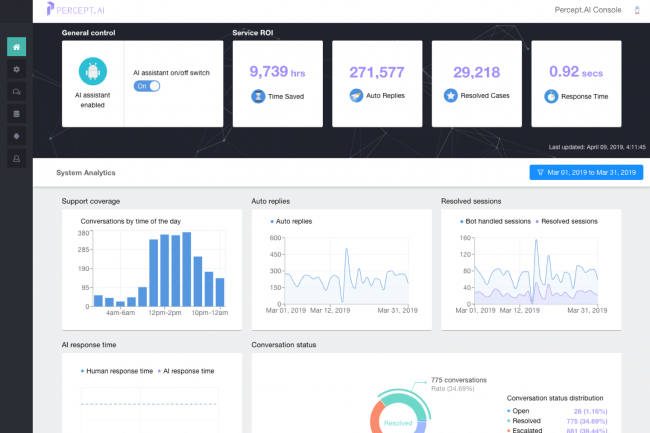Turn off the AI assistant on/off switch
The width and height of the screenshot is (650, 433).
[x=147, y=86]
